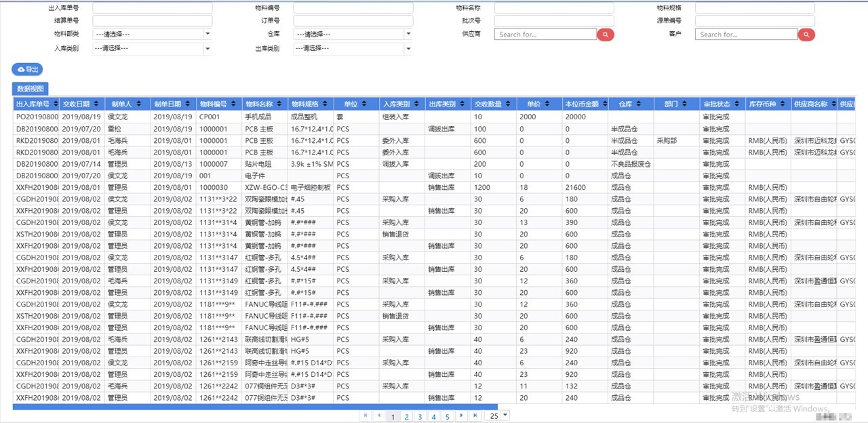This screenshot has width=868, height=423.
Task: Click the supplier (供应商) red search icon
Action: point(606,35)
